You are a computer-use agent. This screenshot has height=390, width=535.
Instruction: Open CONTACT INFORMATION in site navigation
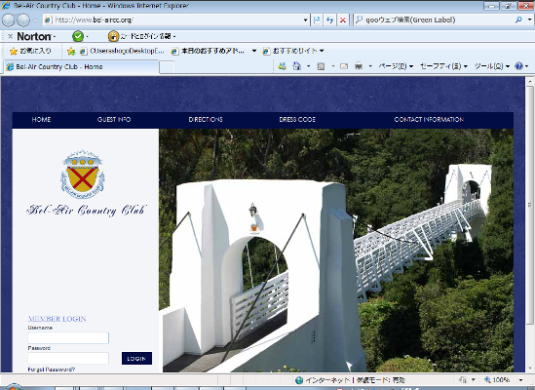click(429, 120)
